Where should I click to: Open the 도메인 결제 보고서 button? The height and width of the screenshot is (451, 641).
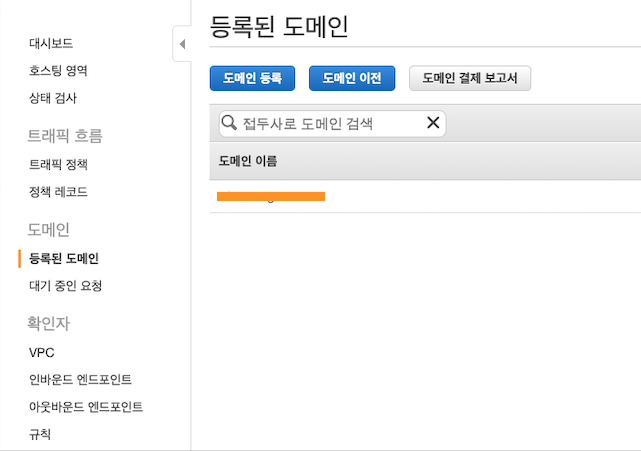[470, 78]
